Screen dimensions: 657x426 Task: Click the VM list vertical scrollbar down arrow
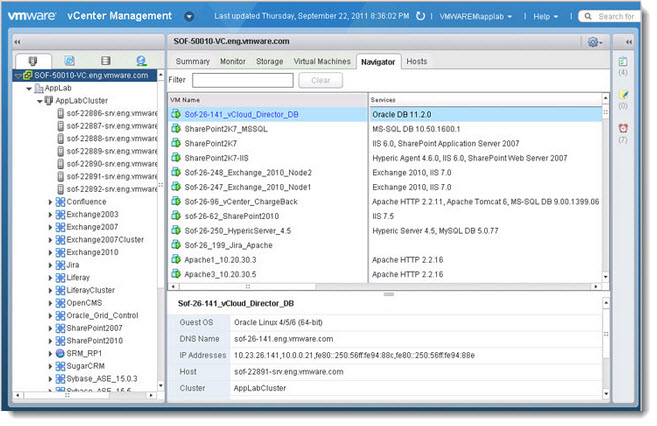point(605,277)
